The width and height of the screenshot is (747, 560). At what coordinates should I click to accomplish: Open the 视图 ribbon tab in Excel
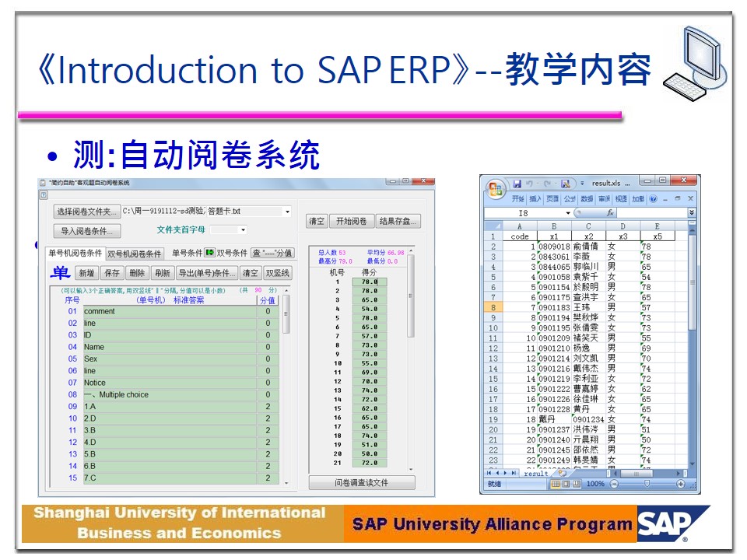click(x=621, y=198)
